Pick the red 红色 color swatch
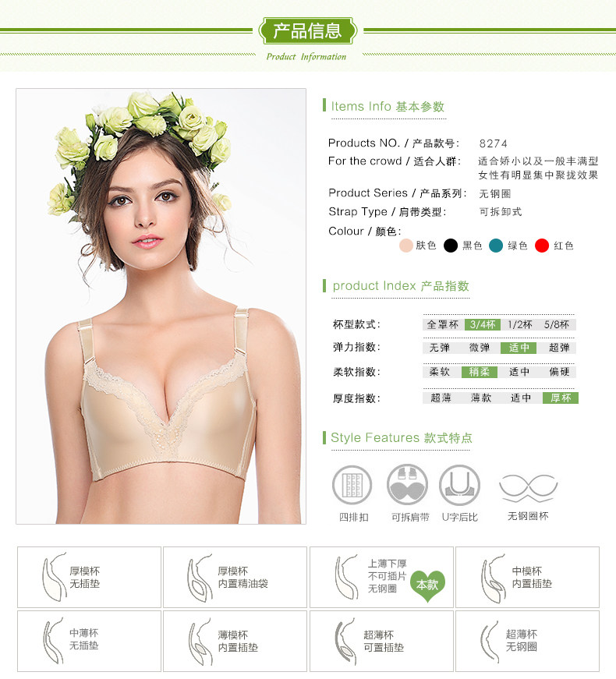Viewport: 616px width, 679px height. (541, 246)
